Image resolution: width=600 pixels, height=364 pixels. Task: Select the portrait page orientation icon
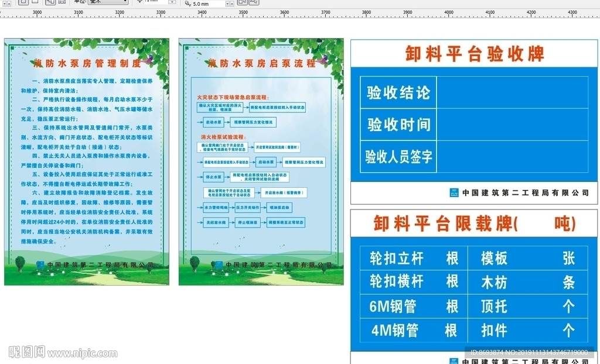point(22,2)
